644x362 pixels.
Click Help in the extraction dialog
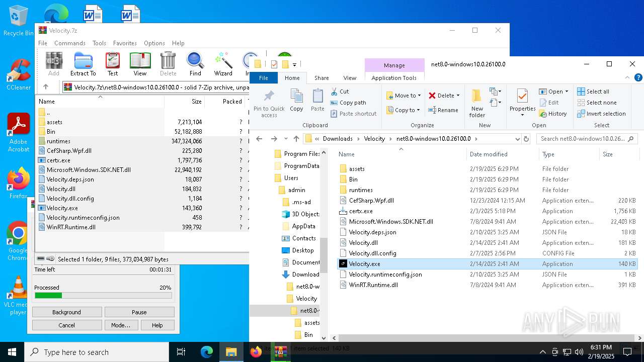157,325
